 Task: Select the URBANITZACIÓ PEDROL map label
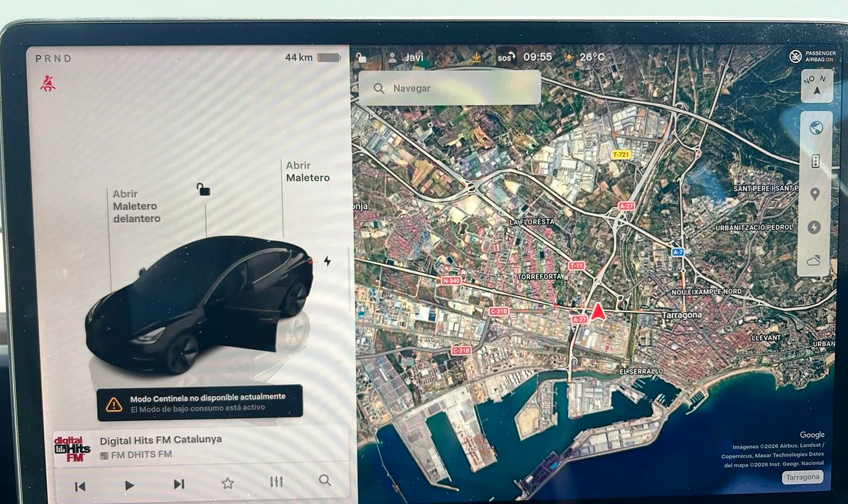coord(754,227)
